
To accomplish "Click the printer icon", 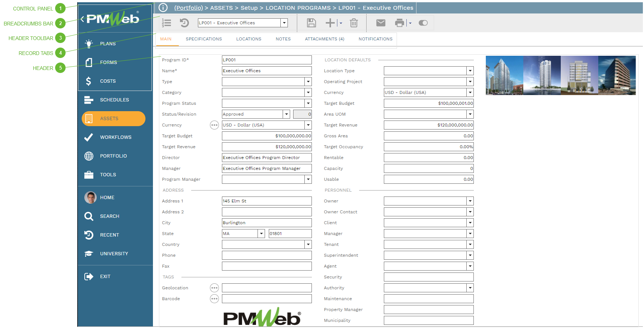I will point(400,23).
